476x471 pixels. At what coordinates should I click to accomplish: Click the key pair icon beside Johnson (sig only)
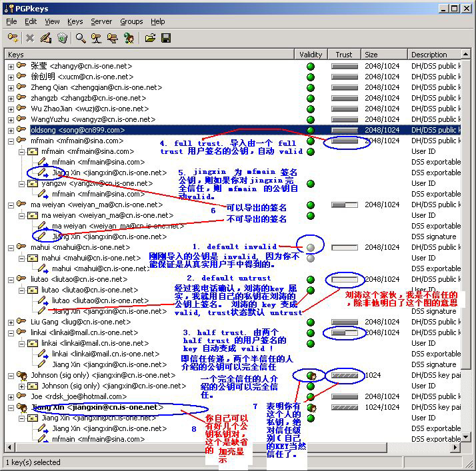(21, 375)
